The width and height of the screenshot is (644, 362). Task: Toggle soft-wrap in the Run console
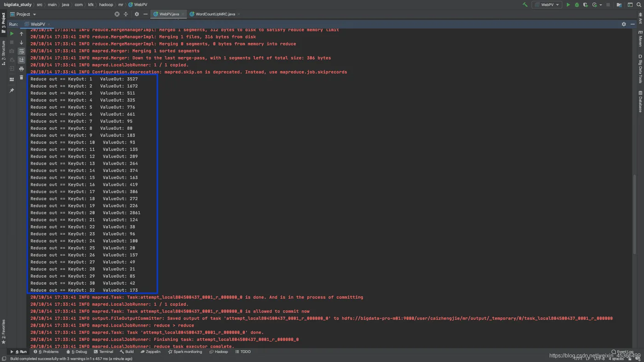click(21, 51)
